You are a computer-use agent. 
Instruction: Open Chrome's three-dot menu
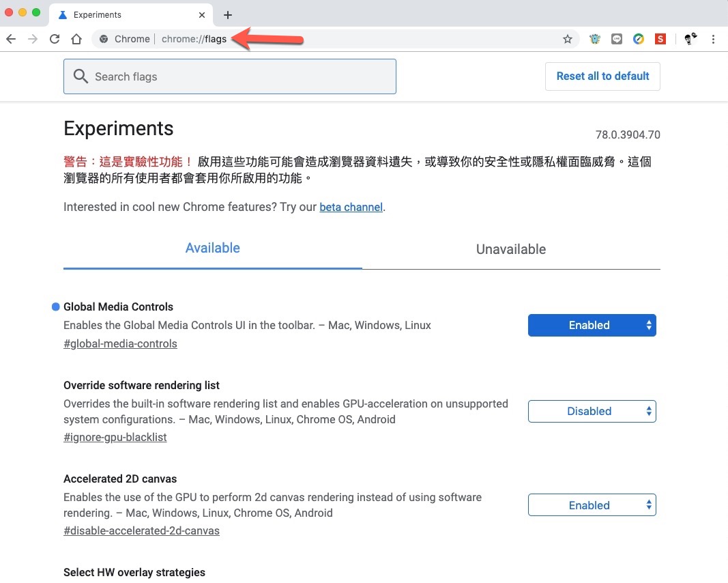click(x=713, y=39)
